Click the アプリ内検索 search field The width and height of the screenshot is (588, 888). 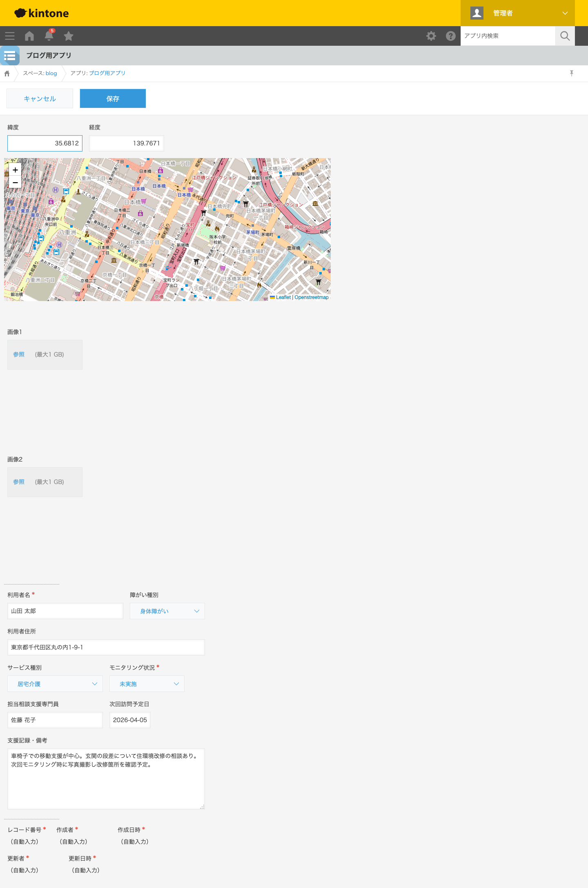[508, 36]
